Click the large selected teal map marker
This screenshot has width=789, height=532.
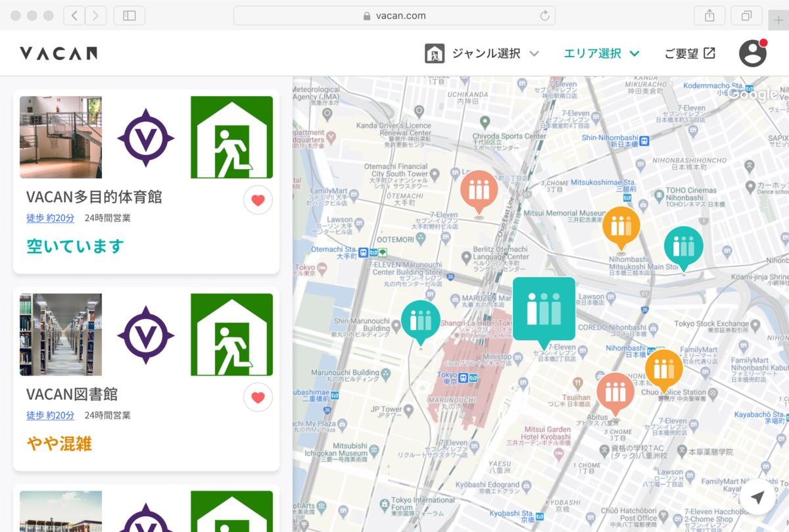(544, 309)
